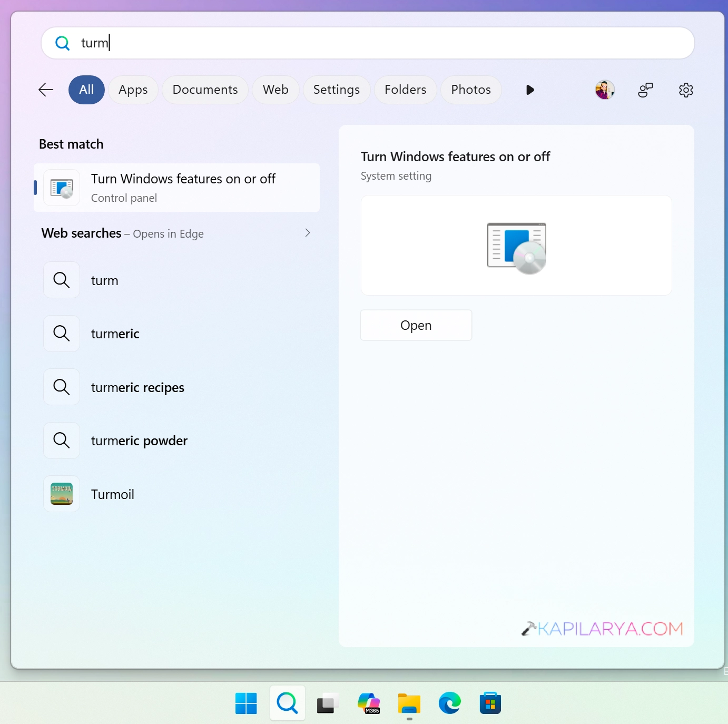Screen dimensions: 728x724
Task: Open search settings gear icon
Action: (x=686, y=90)
